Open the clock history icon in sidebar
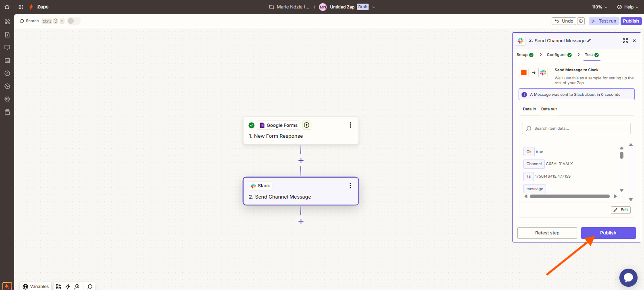This screenshot has height=290, width=644. click(x=7, y=73)
